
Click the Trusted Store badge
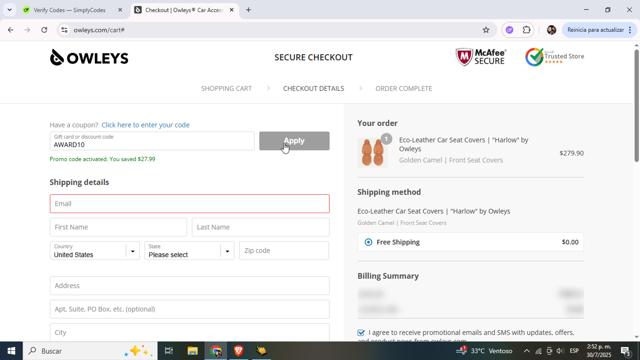coord(554,57)
